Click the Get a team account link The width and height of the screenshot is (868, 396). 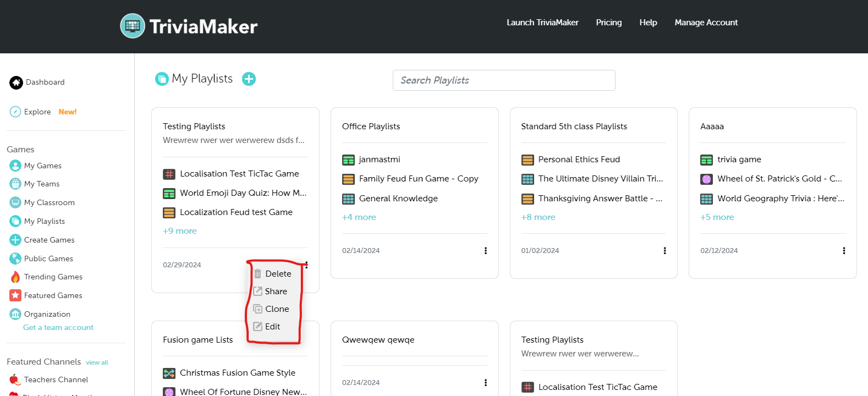[58, 327]
